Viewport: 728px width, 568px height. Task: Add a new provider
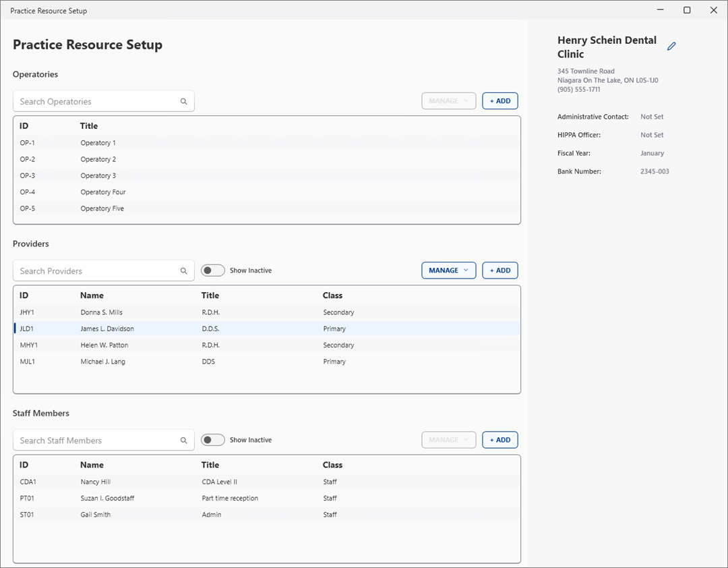click(499, 271)
